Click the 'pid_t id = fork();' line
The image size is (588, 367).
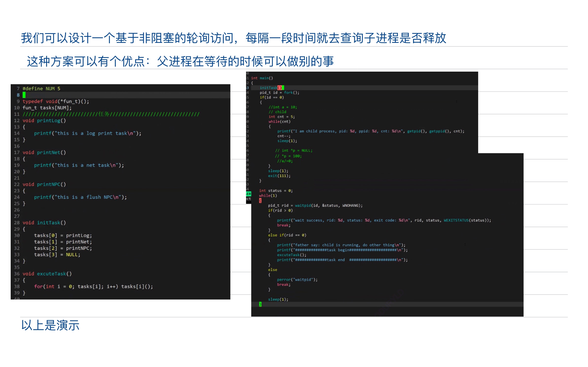pyautogui.click(x=279, y=93)
